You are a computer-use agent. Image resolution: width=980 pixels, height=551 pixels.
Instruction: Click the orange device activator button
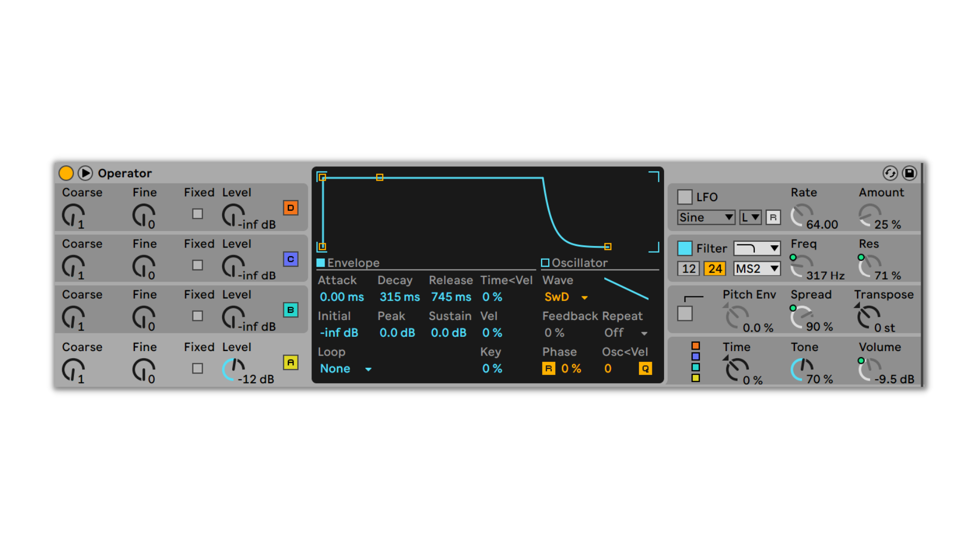point(66,173)
